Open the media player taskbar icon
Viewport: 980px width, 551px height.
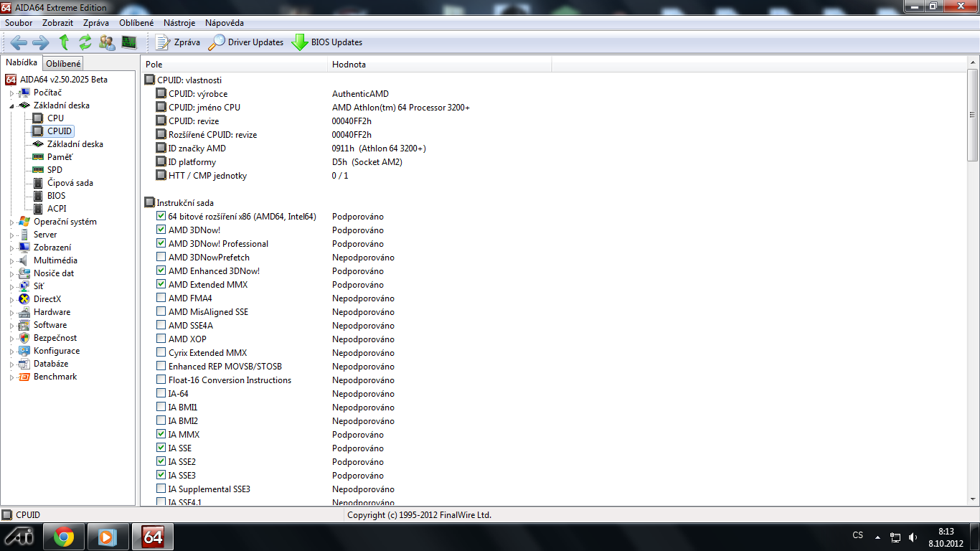pos(108,537)
